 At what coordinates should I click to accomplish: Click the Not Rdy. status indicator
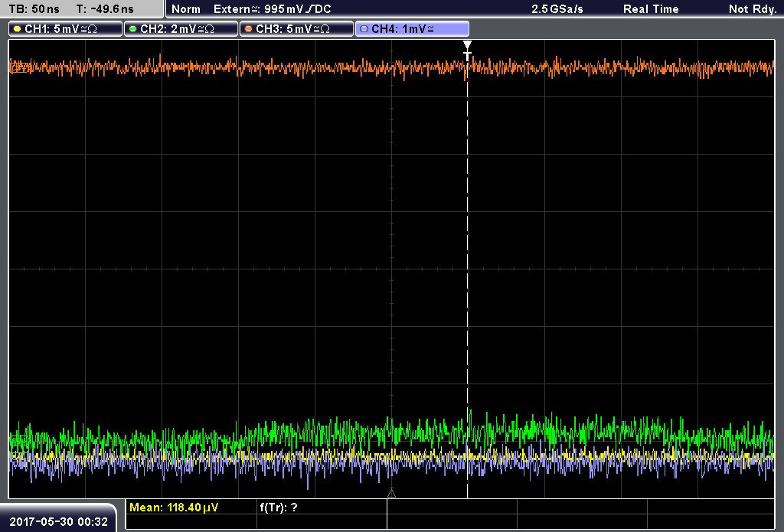[753, 9]
